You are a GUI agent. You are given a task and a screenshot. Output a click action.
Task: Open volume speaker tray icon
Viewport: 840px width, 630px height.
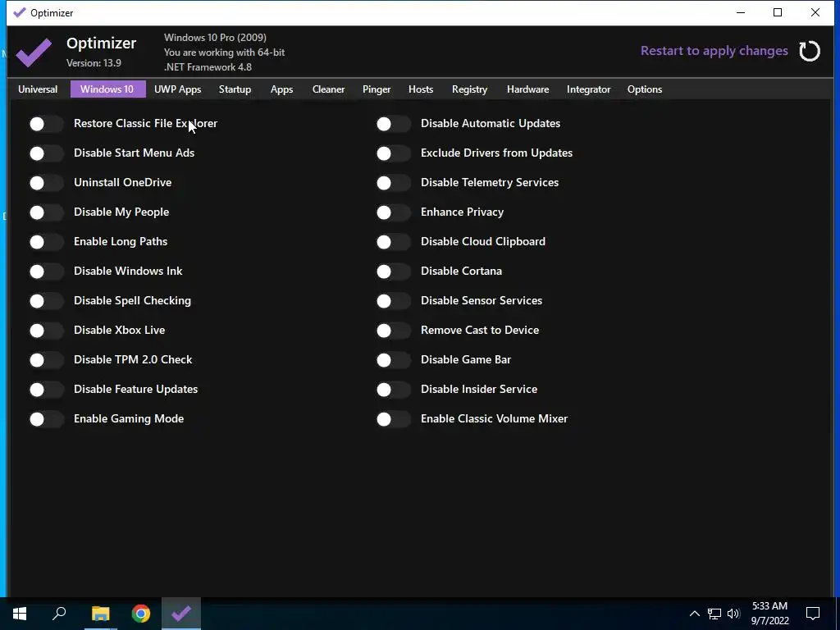click(x=733, y=614)
